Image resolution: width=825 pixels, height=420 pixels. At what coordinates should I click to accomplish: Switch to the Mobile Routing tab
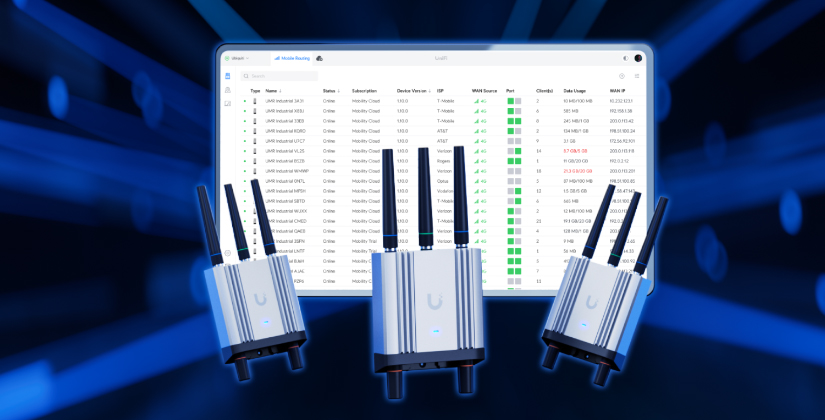tap(292, 58)
